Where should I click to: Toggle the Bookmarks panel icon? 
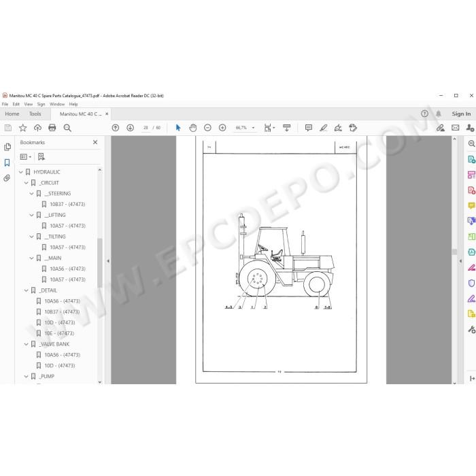[x=7, y=163]
